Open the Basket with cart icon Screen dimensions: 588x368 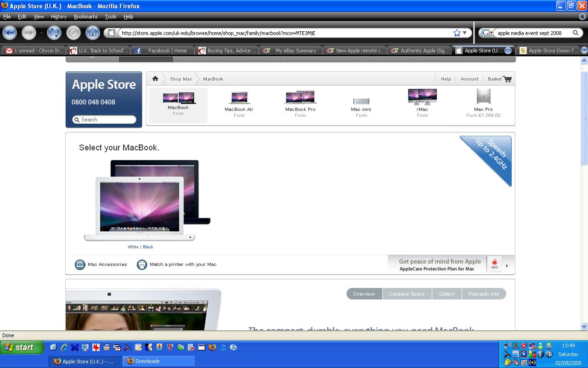coord(500,79)
